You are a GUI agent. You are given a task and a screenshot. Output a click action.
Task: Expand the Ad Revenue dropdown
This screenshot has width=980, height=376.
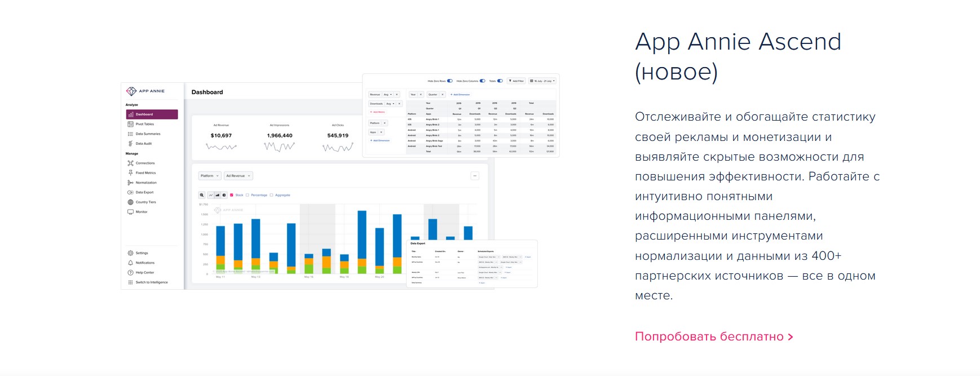point(238,176)
